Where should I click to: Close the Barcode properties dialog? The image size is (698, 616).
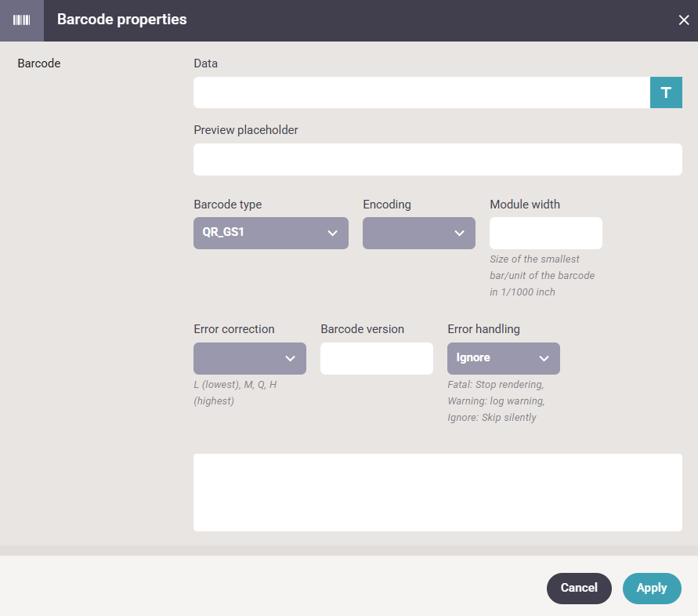(683, 20)
